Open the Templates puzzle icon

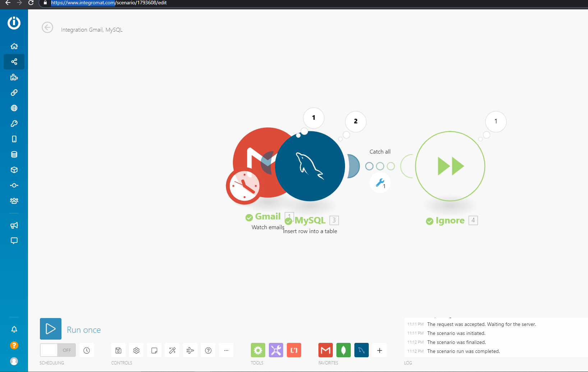tap(14, 77)
